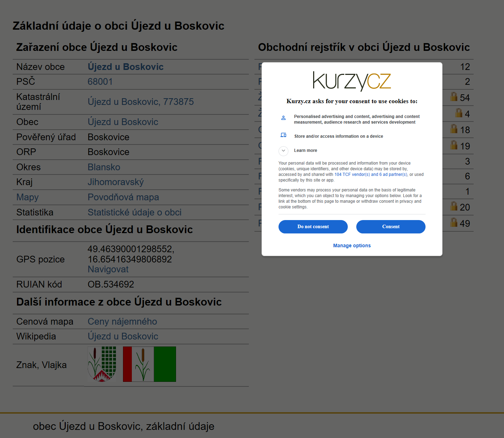Click the GPS pozice coordinates
This screenshot has height=438, width=504.
point(131,254)
